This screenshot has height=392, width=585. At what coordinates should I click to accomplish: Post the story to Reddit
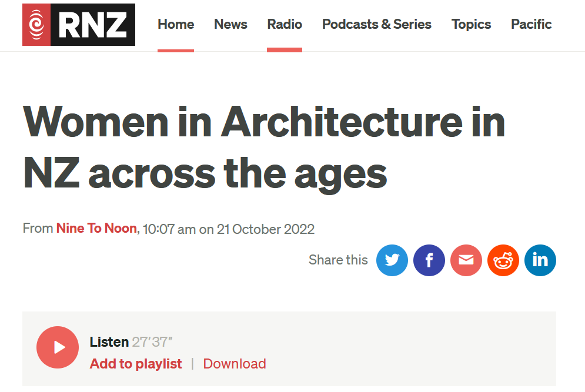click(503, 260)
